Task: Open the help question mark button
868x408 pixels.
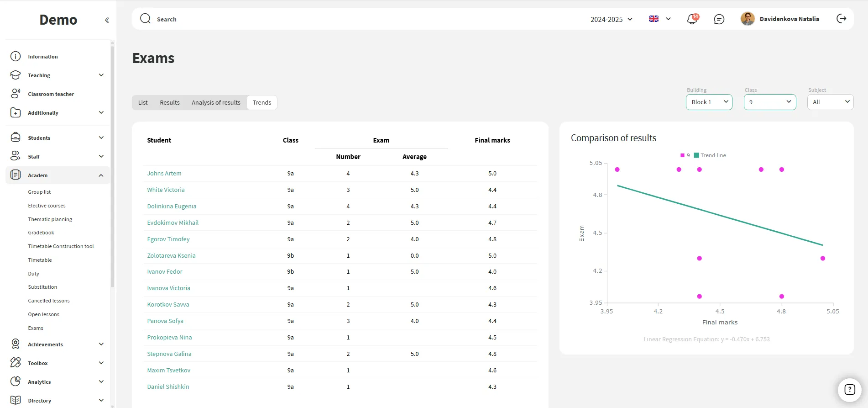Action: (849, 389)
